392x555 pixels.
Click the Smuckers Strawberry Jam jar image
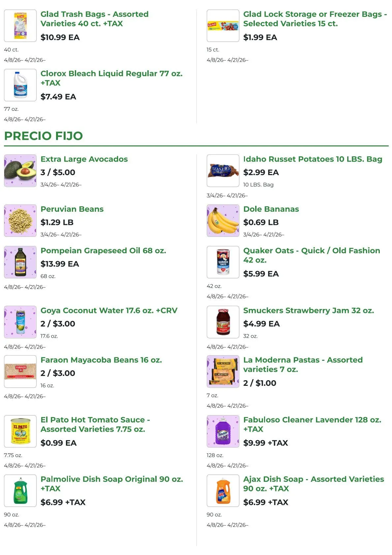(x=223, y=322)
